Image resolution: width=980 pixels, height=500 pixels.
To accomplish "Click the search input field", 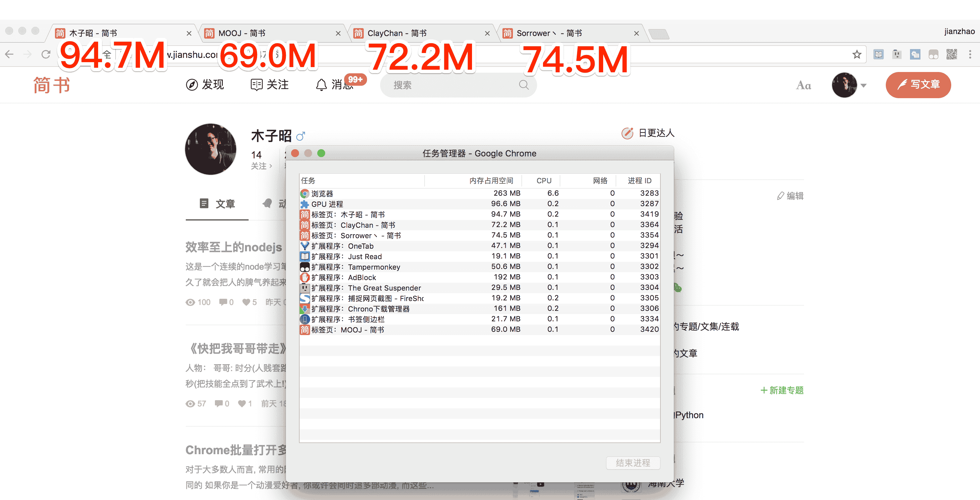I will [449, 85].
